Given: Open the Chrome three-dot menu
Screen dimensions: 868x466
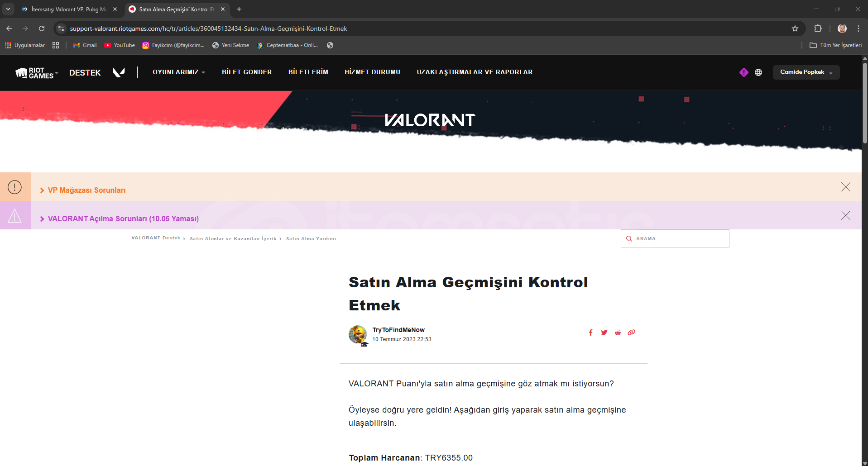Looking at the screenshot, I should click(858, 29).
